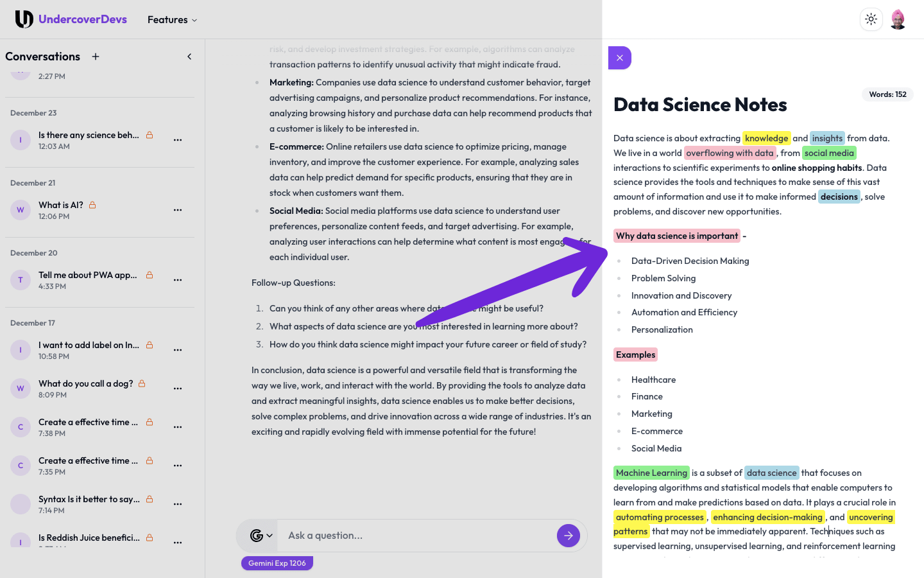924x578 pixels.
Task: Select the "Syntax Is it better to say..." conversation
Action: click(89, 499)
